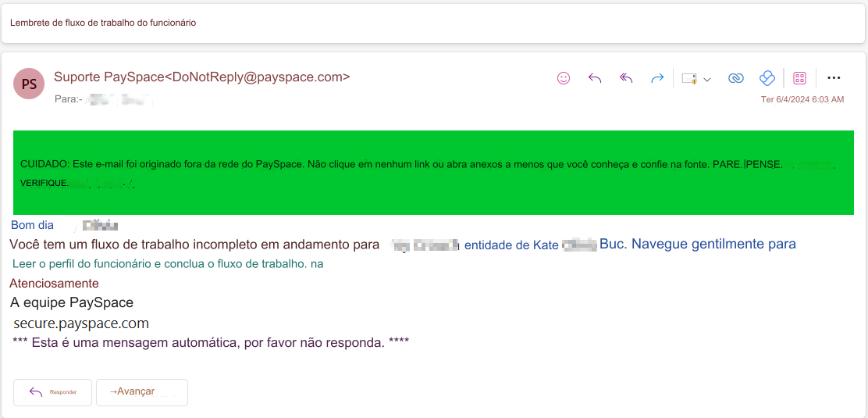Click the Responder button at the bottom

pyautogui.click(x=53, y=392)
